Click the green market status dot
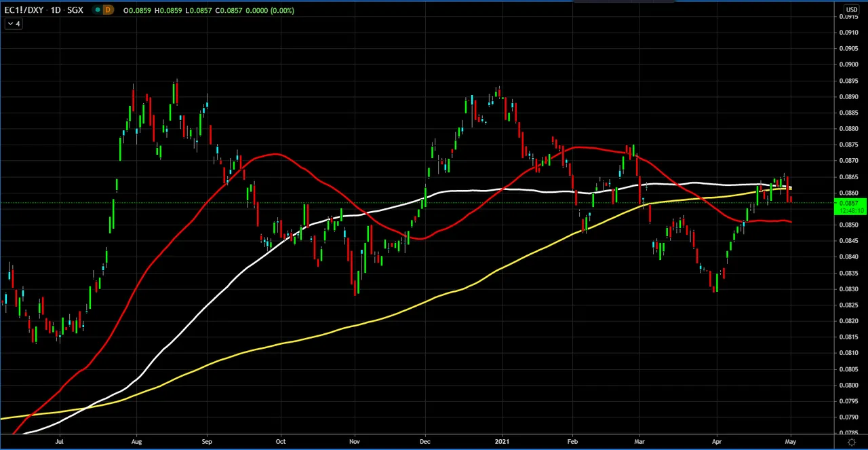Screen dimensions: 868x450 coord(98,10)
